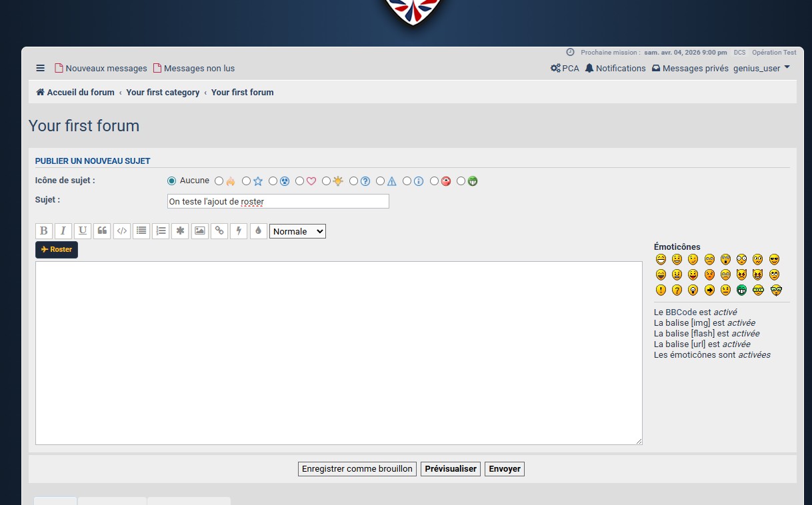This screenshot has height=505, width=812.
Task: Insert a quote block using the toolbar
Action: tap(102, 231)
